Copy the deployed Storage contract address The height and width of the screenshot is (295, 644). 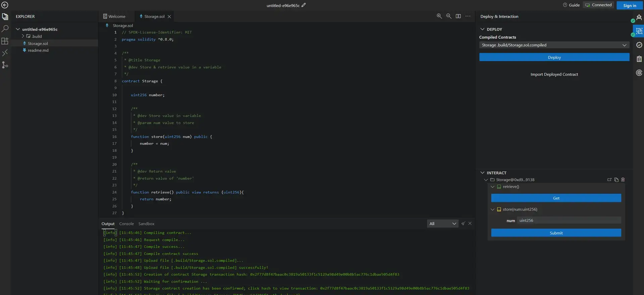point(616,180)
